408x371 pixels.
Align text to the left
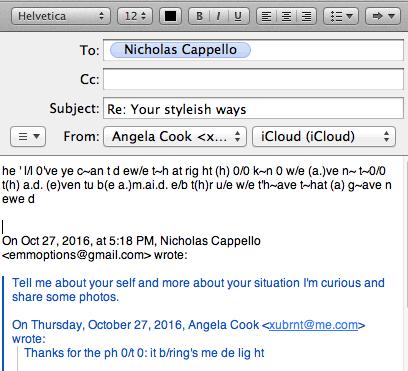[266, 16]
